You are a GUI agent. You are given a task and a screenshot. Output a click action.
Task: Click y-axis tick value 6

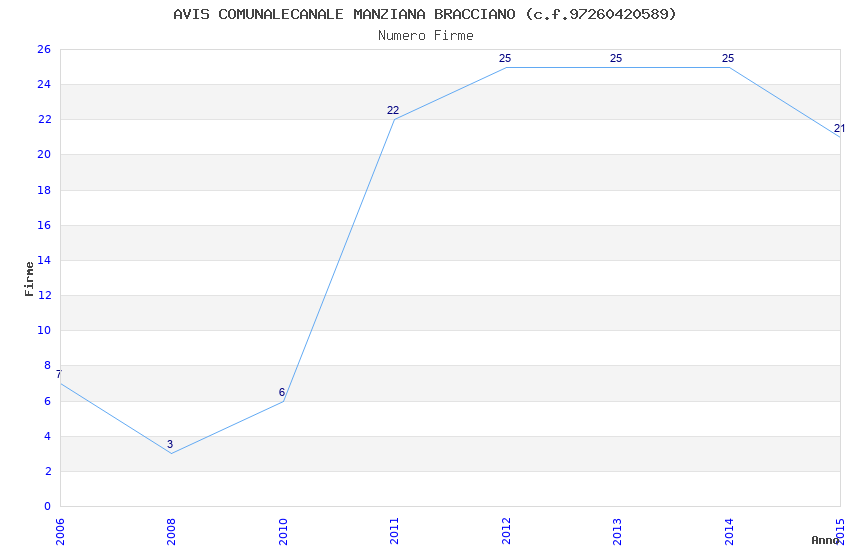pos(48,401)
